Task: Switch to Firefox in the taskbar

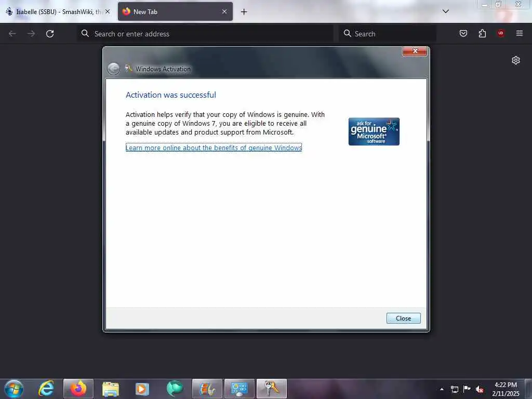Action: [x=78, y=389]
